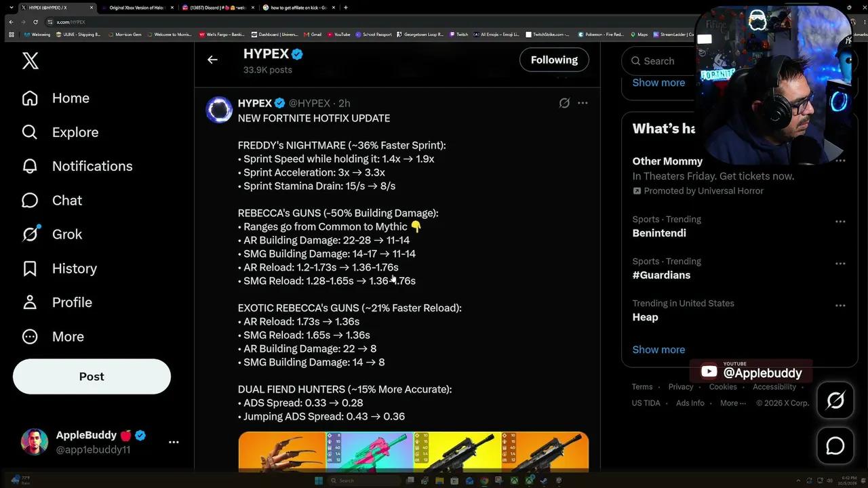868x488 pixels.
Task: Click the Post button
Action: pyautogui.click(x=92, y=376)
